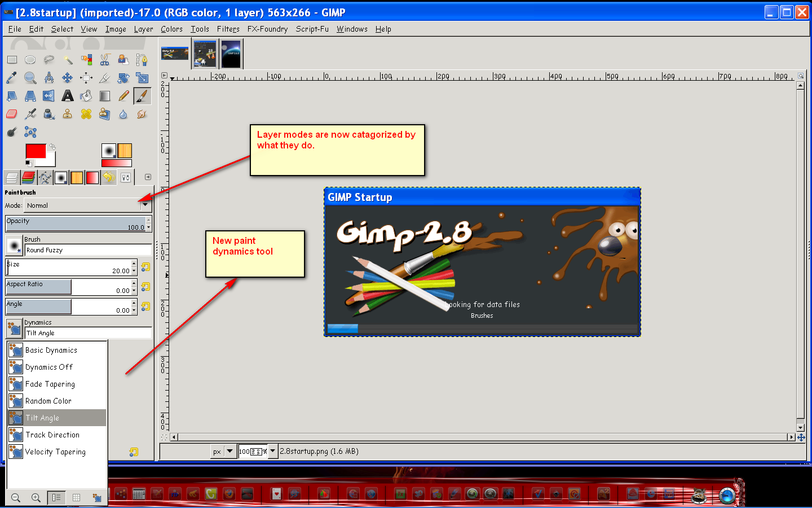
Task: Choose Basic Dynamics from the list
Action: 56,350
